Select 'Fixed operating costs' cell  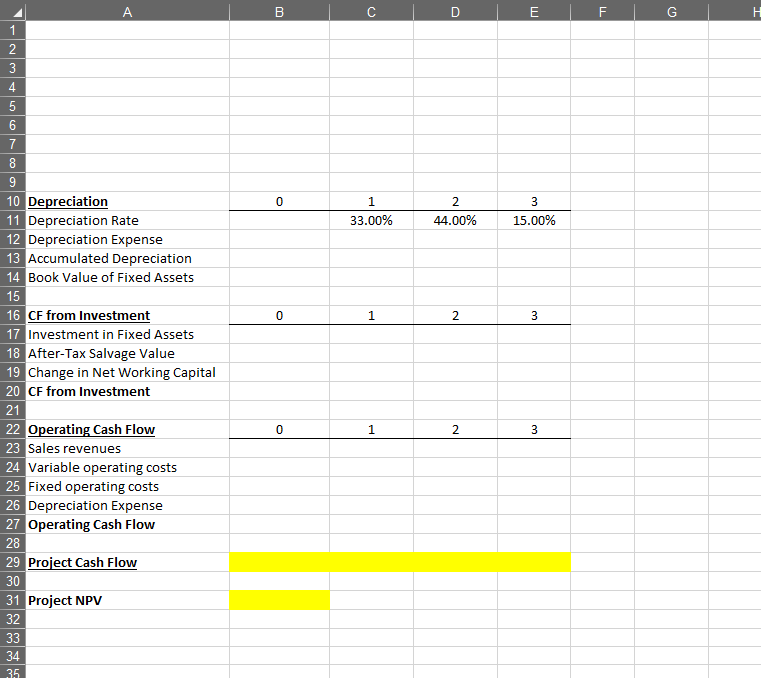[127, 486]
